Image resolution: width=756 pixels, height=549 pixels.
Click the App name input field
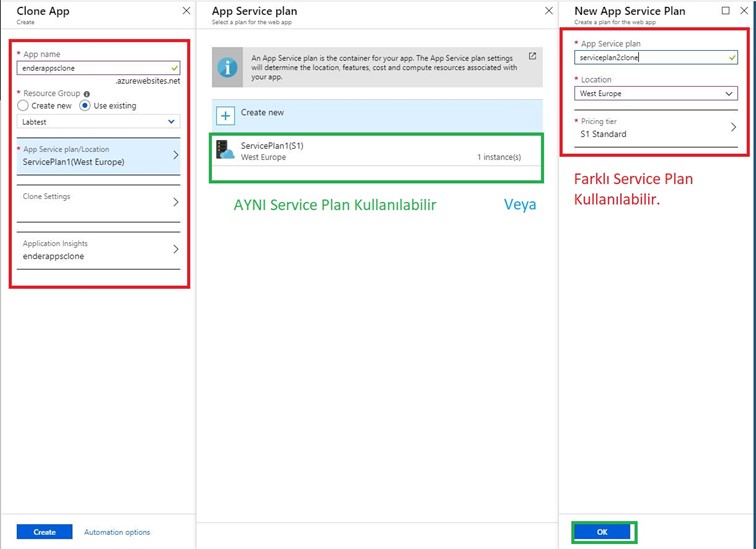[98, 68]
